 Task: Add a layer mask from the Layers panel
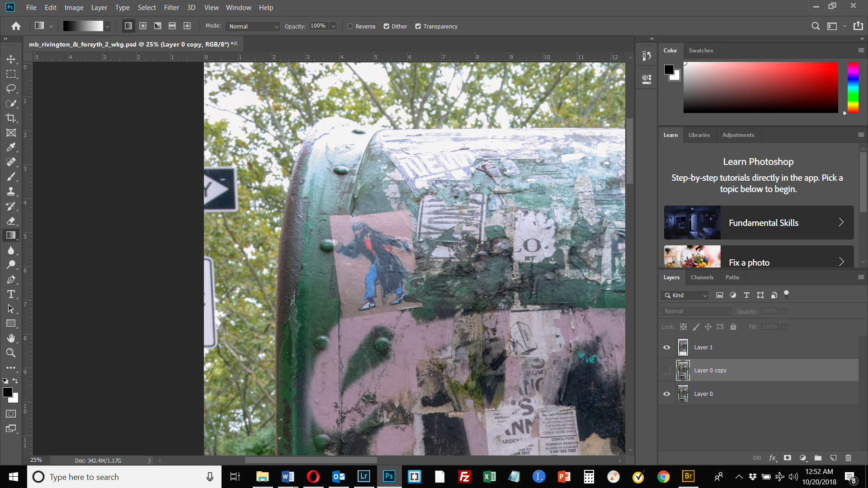pyautogui.click(x=788, y=458)
